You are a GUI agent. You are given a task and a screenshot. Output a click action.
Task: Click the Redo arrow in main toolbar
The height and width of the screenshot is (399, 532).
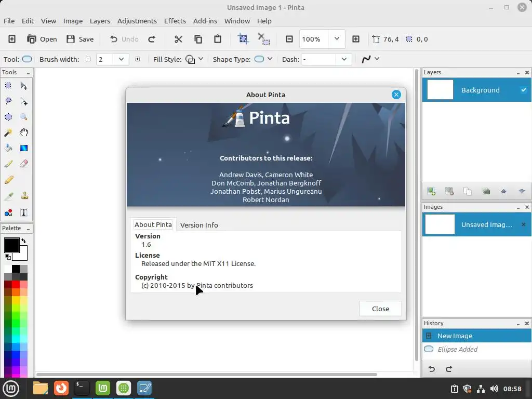[152, 39]
